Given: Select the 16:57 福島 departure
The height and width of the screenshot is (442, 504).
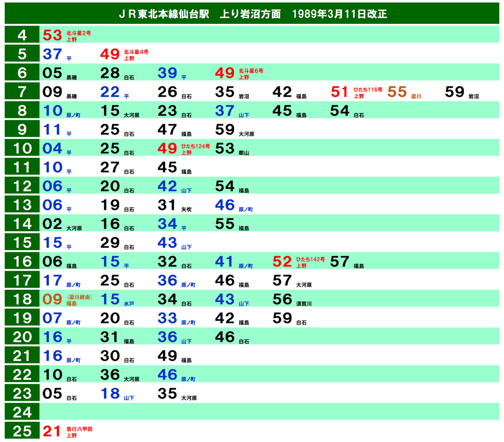Looking at the screenshot, I should 347,262.
